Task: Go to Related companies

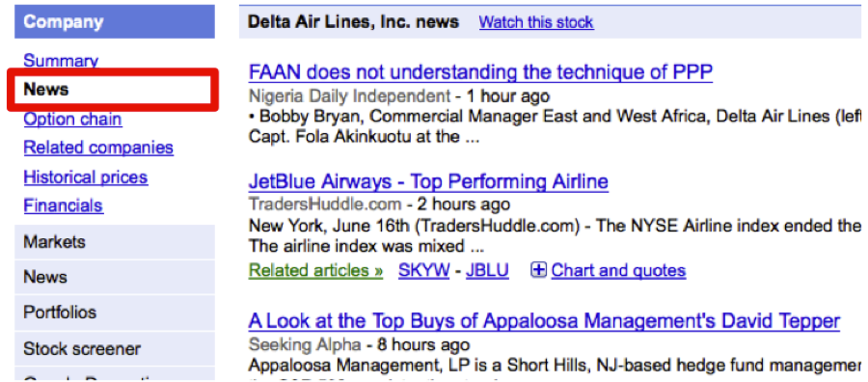Action: click(x=98, y=148)
